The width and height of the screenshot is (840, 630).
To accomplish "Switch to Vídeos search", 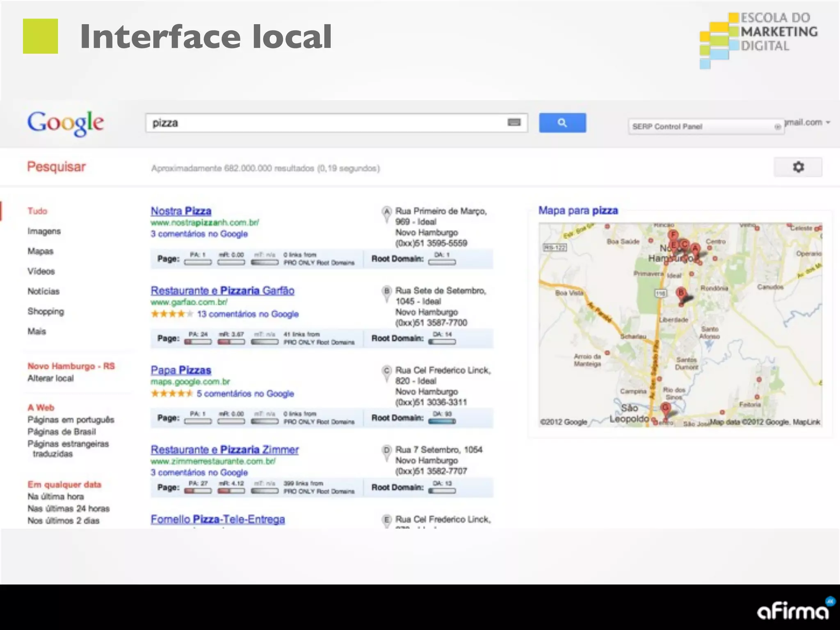I will [41, 271].
